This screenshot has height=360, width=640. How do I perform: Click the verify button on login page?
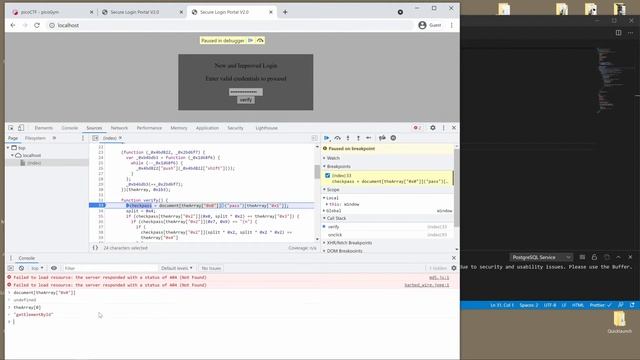pyautogui.click(x=246, y=100)
